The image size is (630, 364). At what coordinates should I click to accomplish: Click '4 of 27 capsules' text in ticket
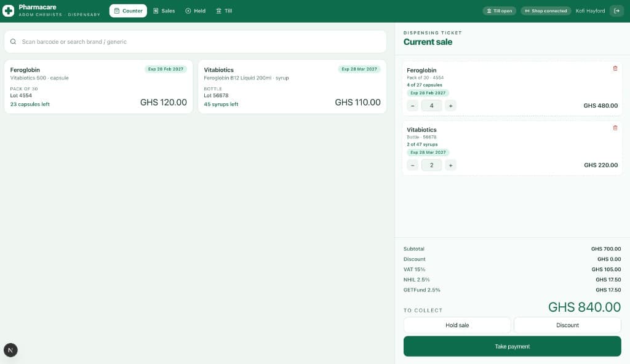[x=425, y=85]
